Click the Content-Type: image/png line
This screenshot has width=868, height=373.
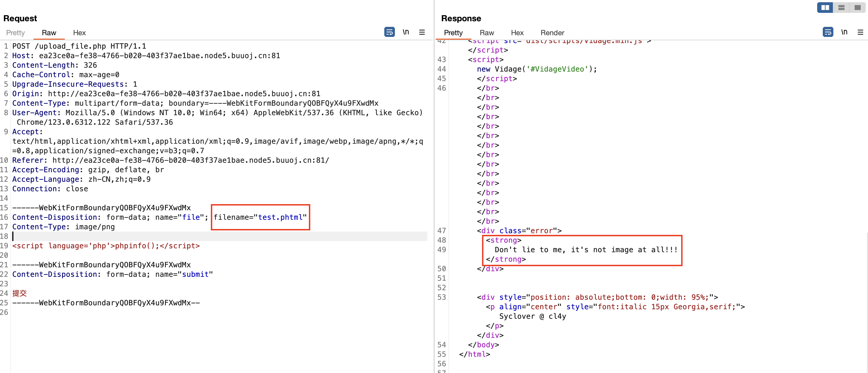tap(63, 227)
